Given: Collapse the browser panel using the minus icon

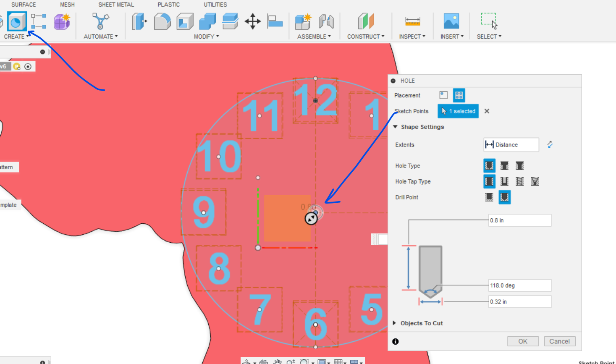Looking at the screenshot, I should tap(42, 52).
